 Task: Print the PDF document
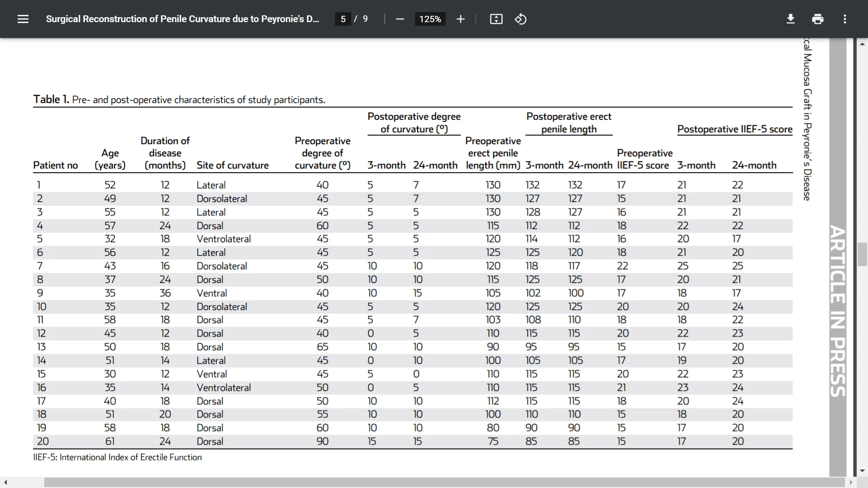coord(817,19)
